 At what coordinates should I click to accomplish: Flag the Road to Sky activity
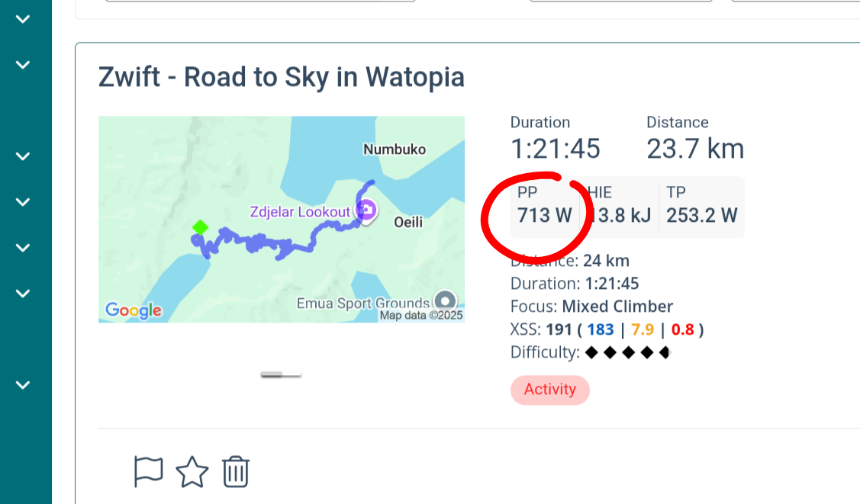[149, 472]
